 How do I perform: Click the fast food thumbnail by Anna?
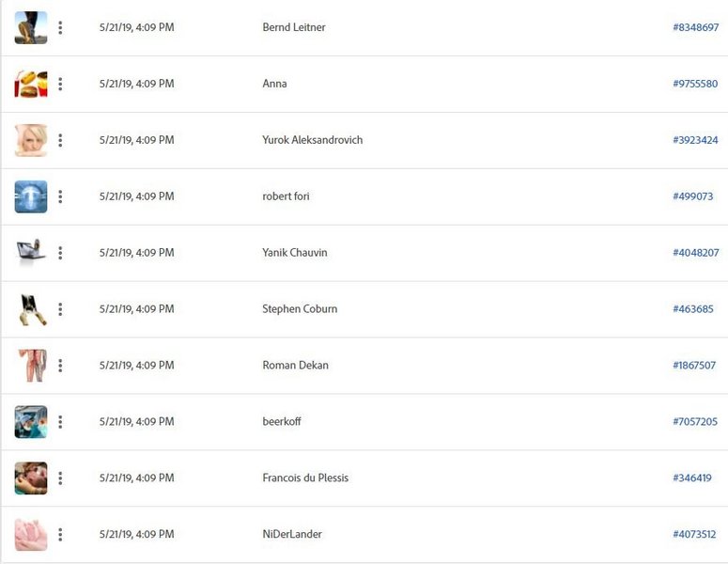pos(31,84)
